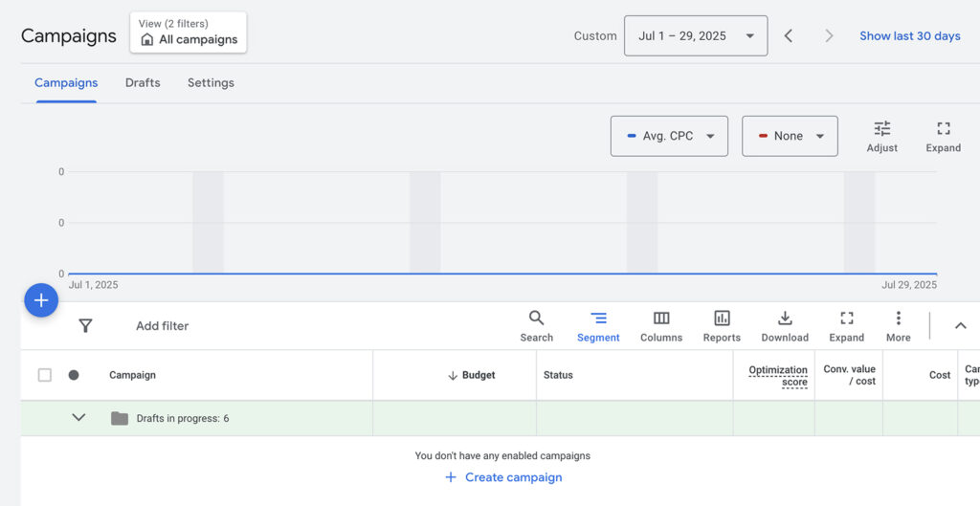This screenshot has height=506, width=980.
Task: Open Reports from table toolbar
Action: pos(722,325)
